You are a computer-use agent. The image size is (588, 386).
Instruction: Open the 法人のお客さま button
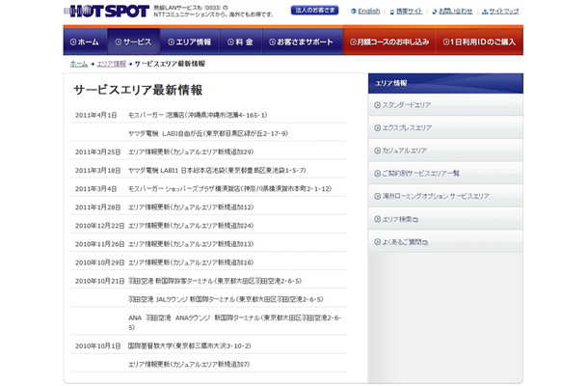click(x=314, y=11)
